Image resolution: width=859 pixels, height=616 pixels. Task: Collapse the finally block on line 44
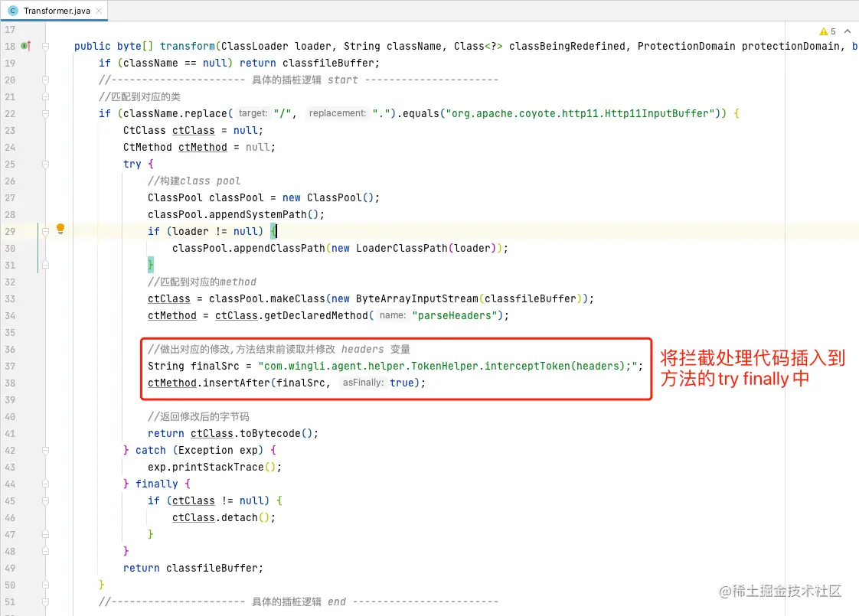pyautogui.click(x=45, y=484)
